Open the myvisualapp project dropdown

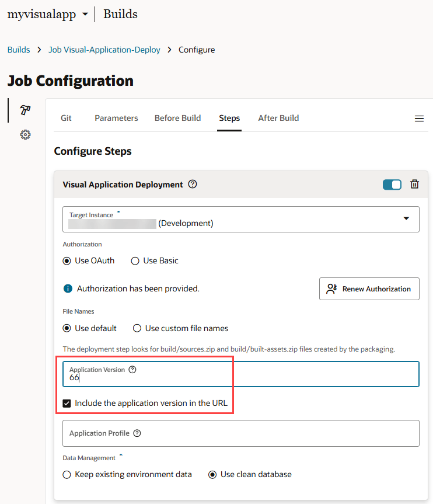pyautogui.click(x=85, y=15)
